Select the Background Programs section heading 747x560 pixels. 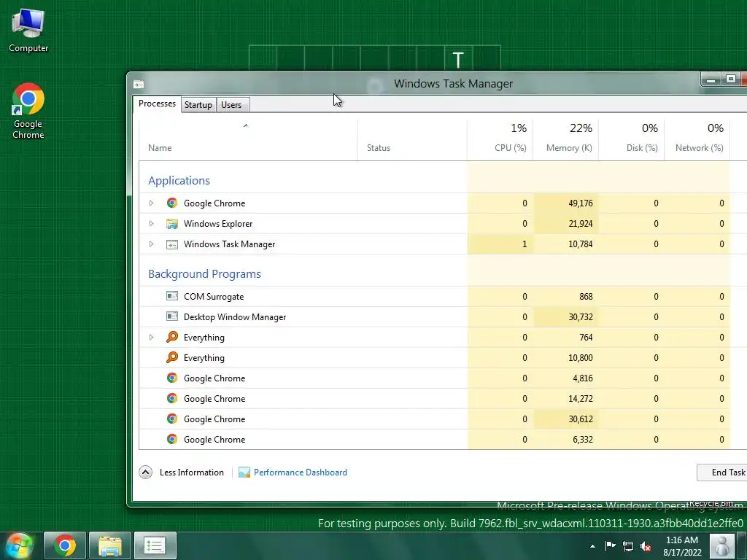click(204, 274)
